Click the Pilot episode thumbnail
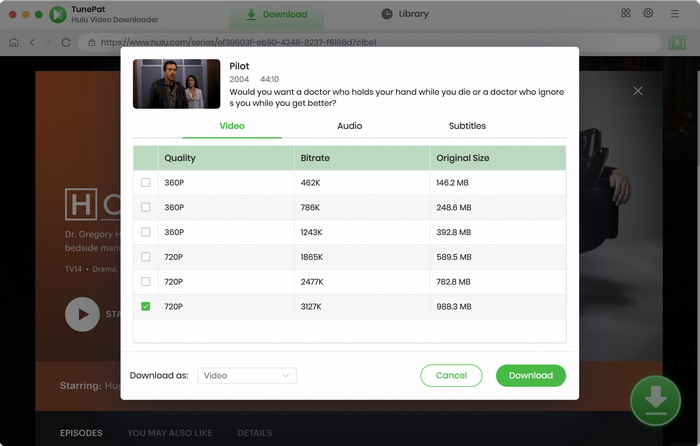This screenshot has width=700, height=446. 176,84
